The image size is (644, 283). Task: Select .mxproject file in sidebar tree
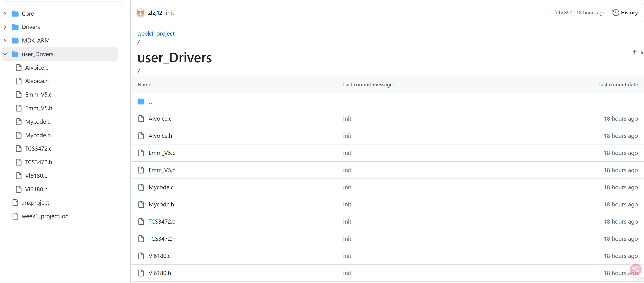pyautogui.click(x=35, y=203)
